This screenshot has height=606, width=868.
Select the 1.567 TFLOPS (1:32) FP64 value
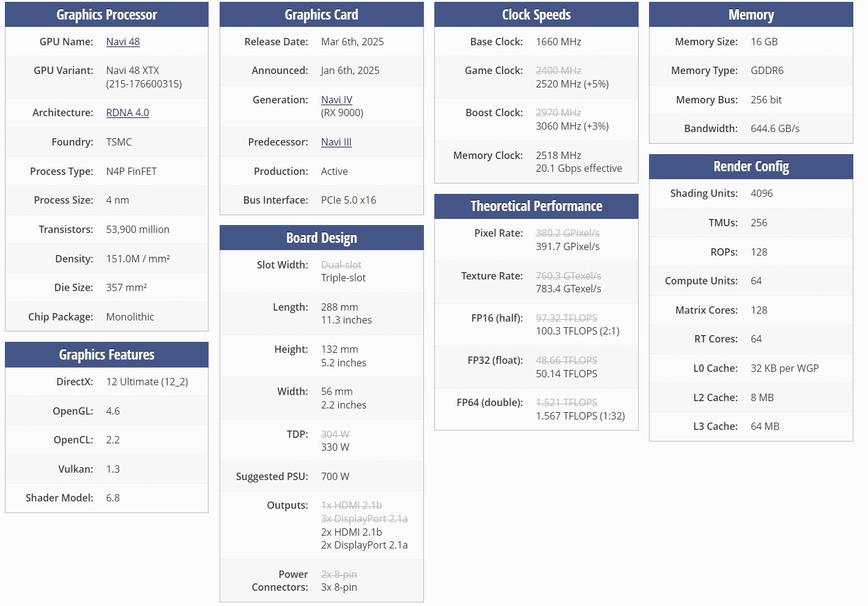(581, 416)
